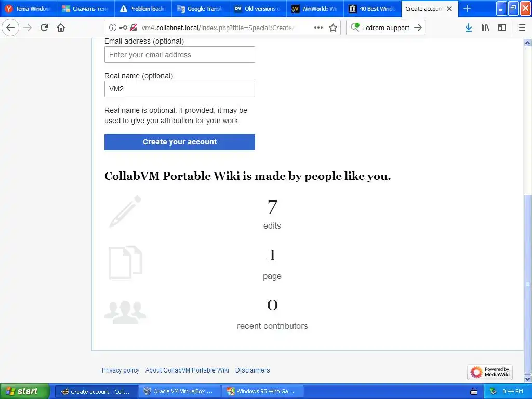Click the Create your account button
Viewport: 532px width, 399px height.
(179, 142)
